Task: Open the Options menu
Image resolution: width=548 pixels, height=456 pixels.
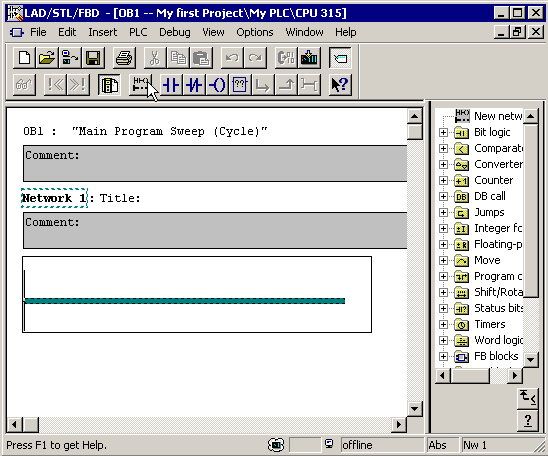Action: tap(255, 32)
